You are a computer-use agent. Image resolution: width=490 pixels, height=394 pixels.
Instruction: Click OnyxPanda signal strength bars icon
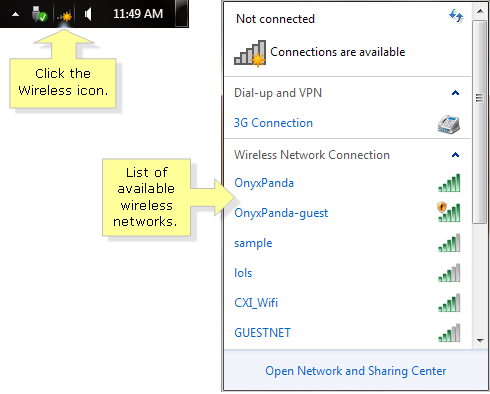click(449, 183)
